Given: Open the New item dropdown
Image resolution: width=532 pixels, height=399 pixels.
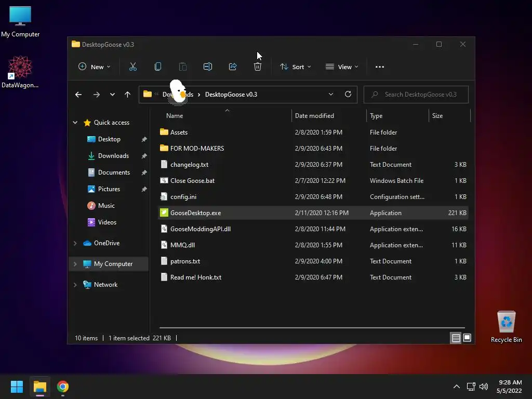Looking at the screenshot, I should 94,67.
